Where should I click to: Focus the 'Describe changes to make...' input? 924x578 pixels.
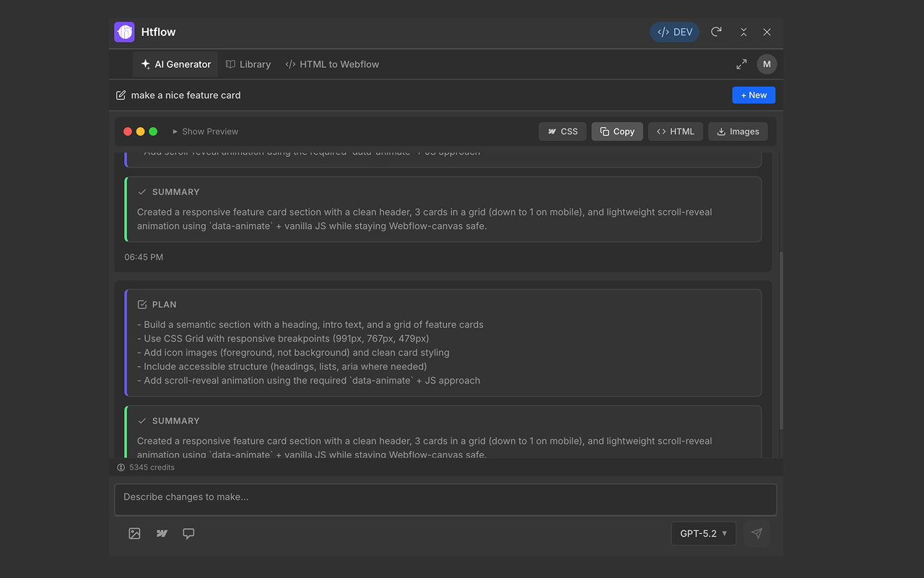point(445,499)
